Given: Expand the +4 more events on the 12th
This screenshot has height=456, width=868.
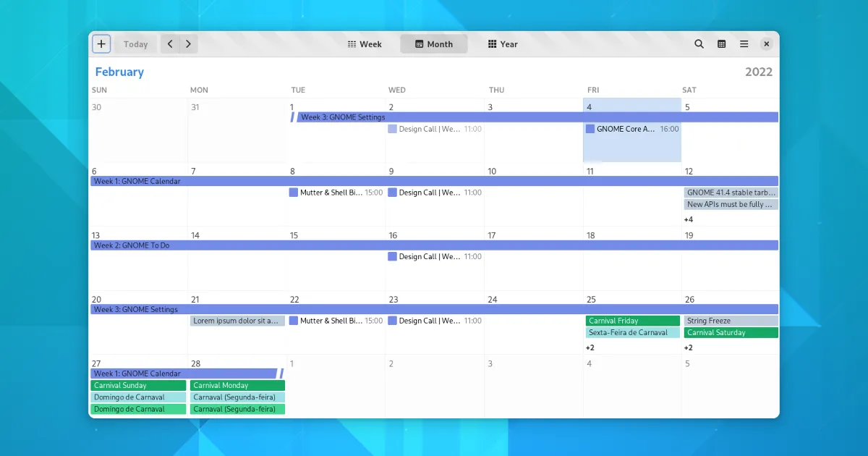Looking at the screenshot, I should (x=689, y=219).
